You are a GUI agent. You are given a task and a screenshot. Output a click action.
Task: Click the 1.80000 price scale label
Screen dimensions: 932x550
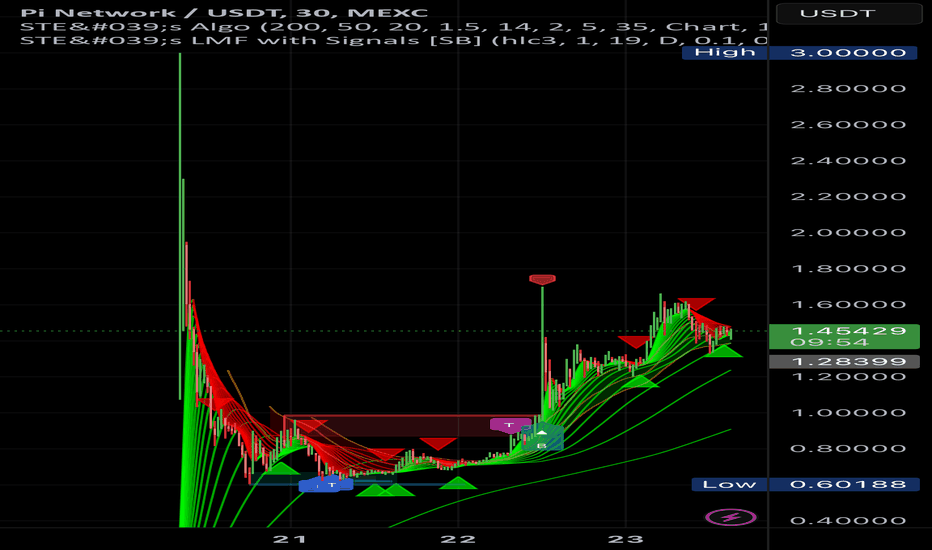coord(848,269)
